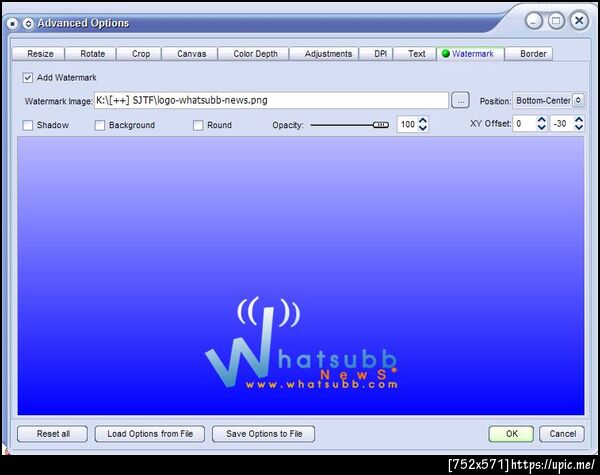Enable the Background checkbox
Image resolution: width=600 pixels, height=475 pixels.
click(99, 125)
